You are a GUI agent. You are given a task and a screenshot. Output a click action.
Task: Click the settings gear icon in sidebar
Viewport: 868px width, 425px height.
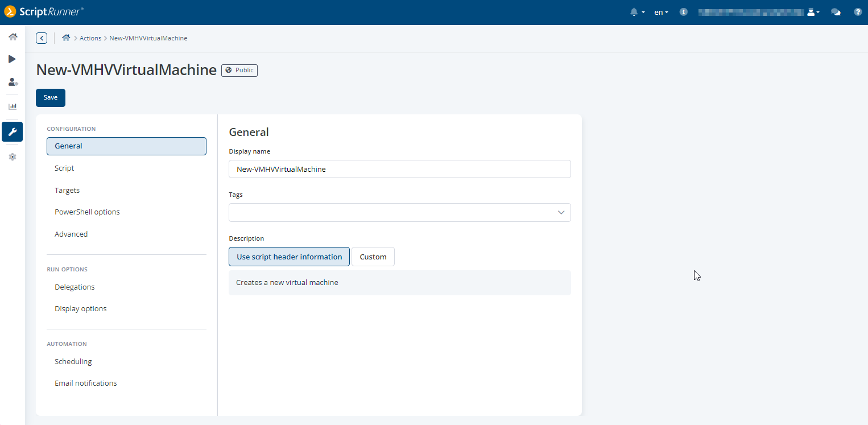point(13,157)
